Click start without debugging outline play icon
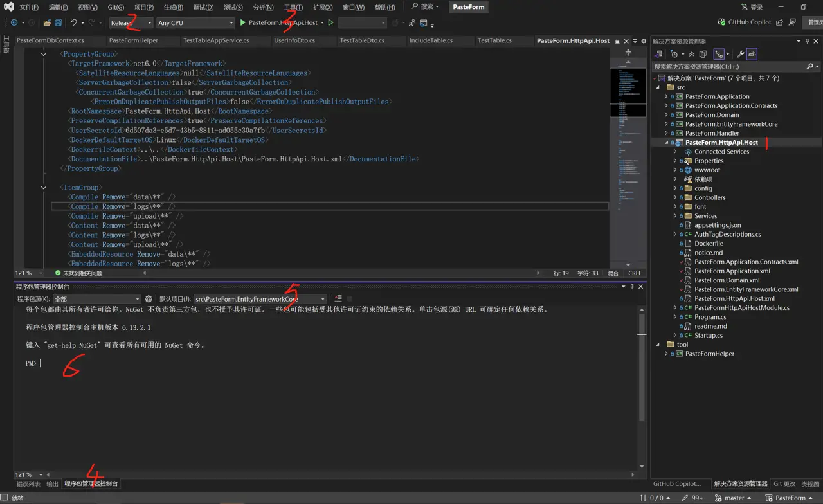823x504 pixels. (331, 22)
